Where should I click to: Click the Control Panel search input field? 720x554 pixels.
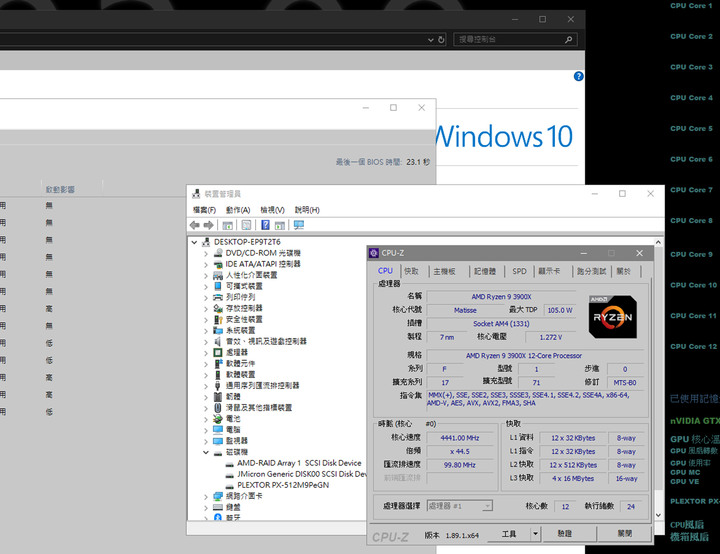click(x=510, y=40)
